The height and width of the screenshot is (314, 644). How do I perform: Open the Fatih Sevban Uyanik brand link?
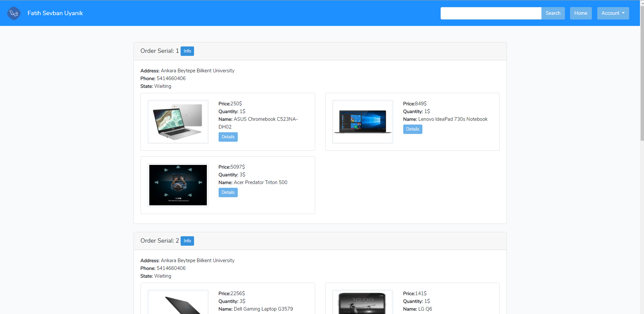pyautogui.click(x=55, y=13)
